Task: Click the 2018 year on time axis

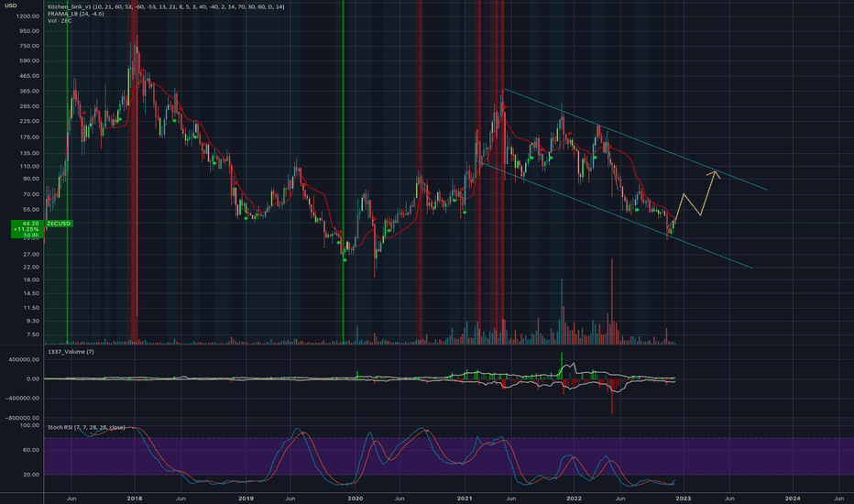Action: click(135, 498)
